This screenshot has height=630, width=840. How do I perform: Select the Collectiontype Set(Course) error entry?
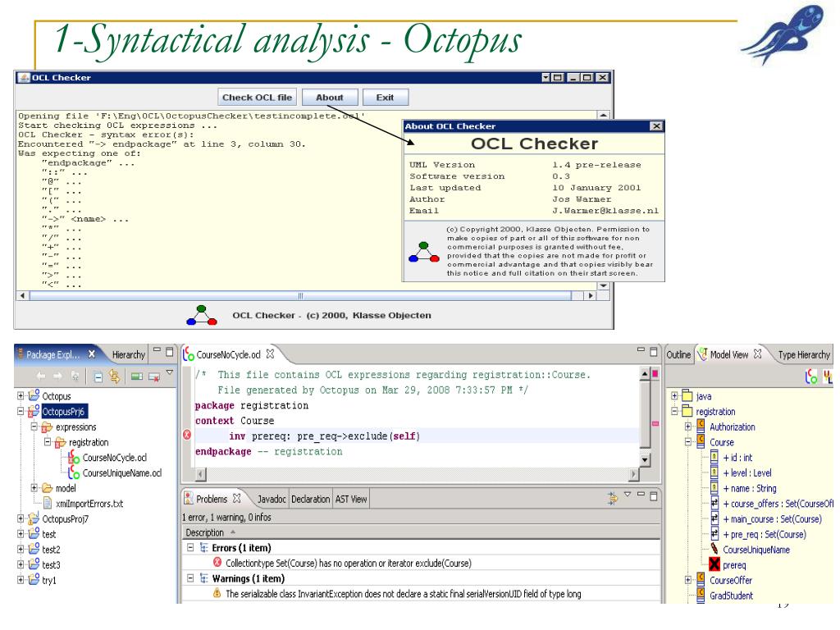[348, 563]
